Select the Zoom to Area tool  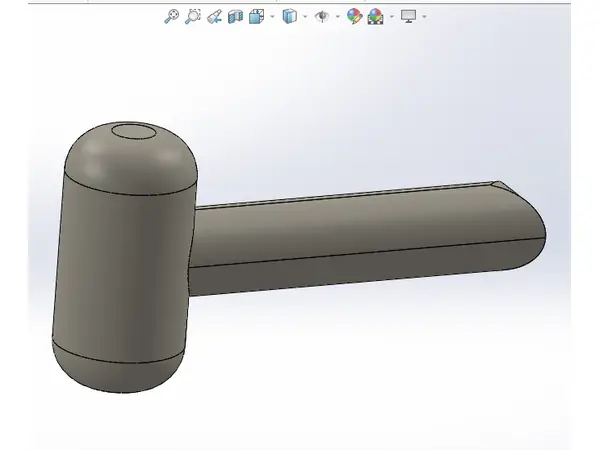tap(193, 16)
